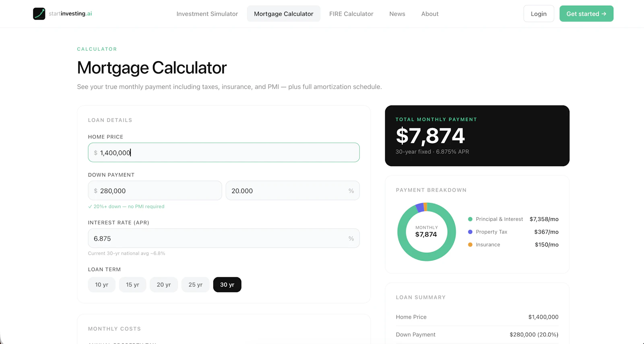The width and height of the screenshot is (644, 344).
Task: Click the percent sign in Interest Rate field
Action: pos(351,239)
